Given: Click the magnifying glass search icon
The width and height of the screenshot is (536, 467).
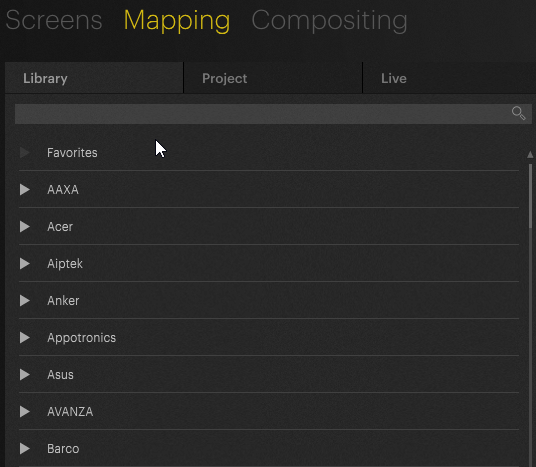Looking at the screenshot, I should click(x=518, y=113).
